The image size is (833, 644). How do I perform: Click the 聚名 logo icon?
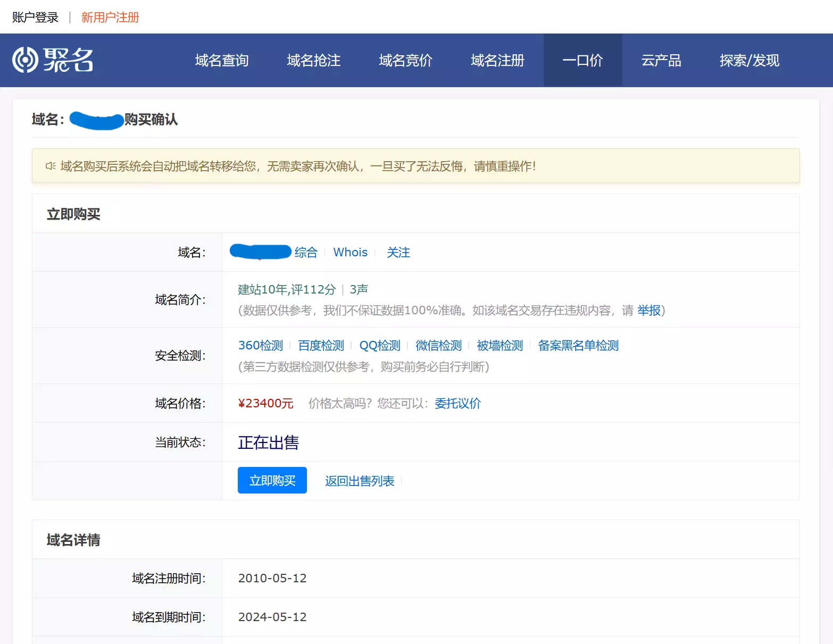coord(53,60)
